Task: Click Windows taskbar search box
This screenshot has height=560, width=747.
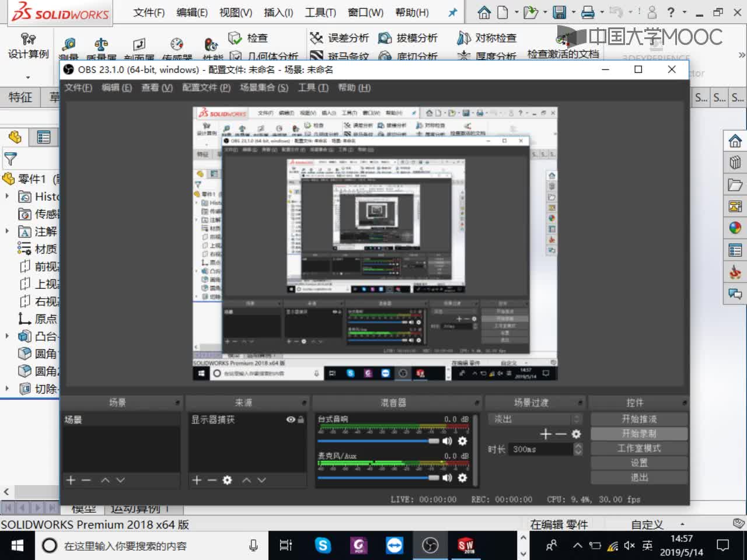Action: 152,545
